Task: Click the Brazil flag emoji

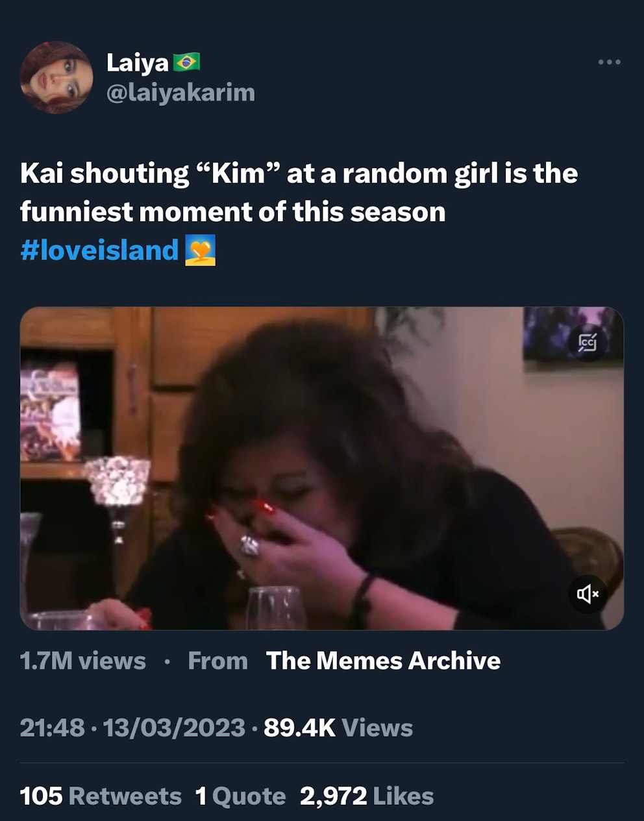Action: [x=187, y=62]
